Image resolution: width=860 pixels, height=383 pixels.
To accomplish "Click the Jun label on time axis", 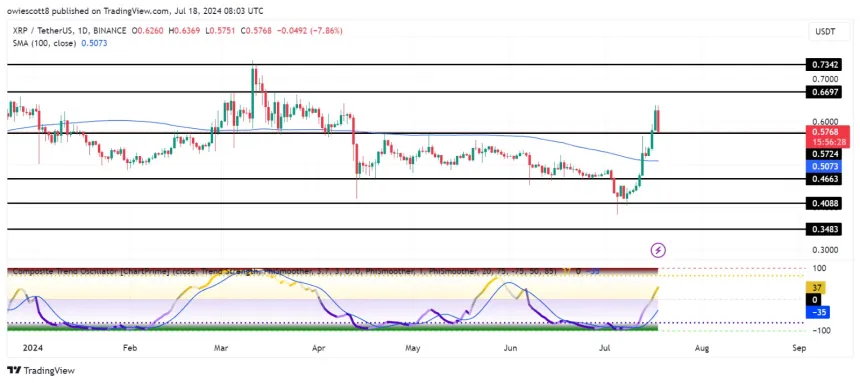I will (x=511, y=347).
